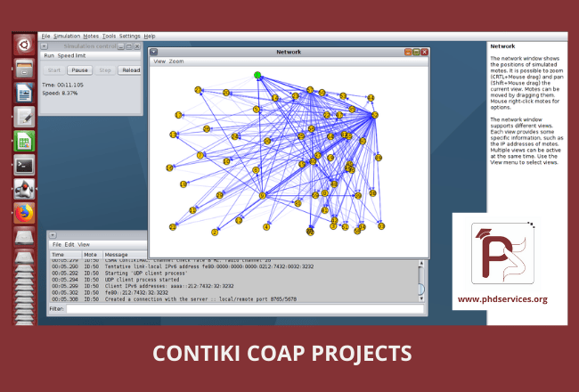Screen dimensions: 579x392
Task: Click the Time: 00:11.105 label
Action: [62, 85]
